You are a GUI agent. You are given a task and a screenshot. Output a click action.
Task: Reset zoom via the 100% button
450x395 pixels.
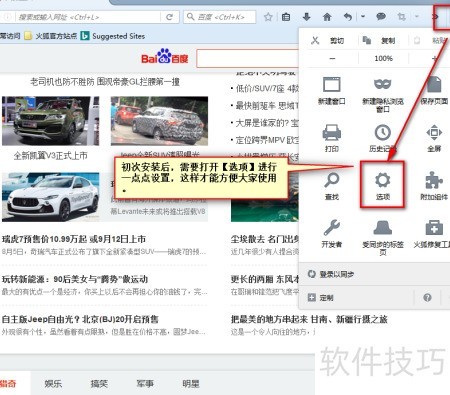click(x=383, y=59)
